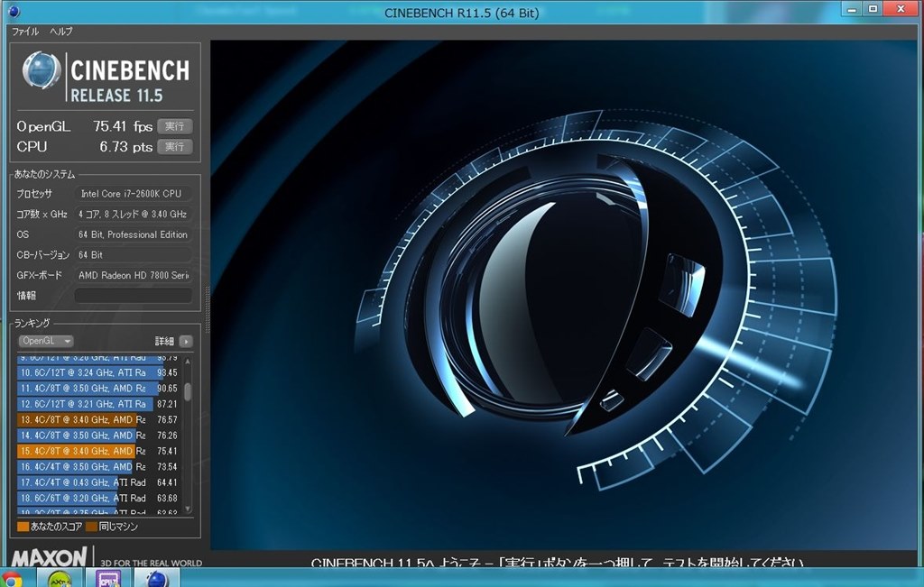Image resolution: width=924 pixels, height=587 pixels.
Task: Open the OpenGL ranking type dropdown
Action: point(46,341)
